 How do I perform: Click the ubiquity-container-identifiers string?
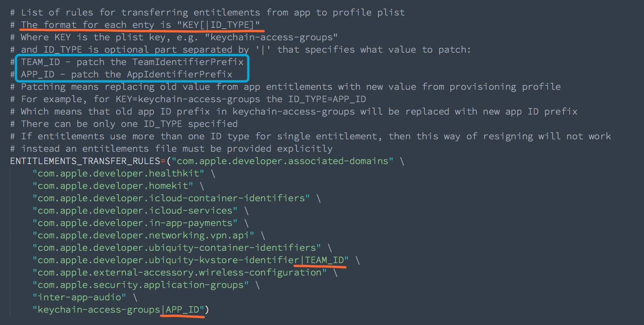click(x=177, y=248)
